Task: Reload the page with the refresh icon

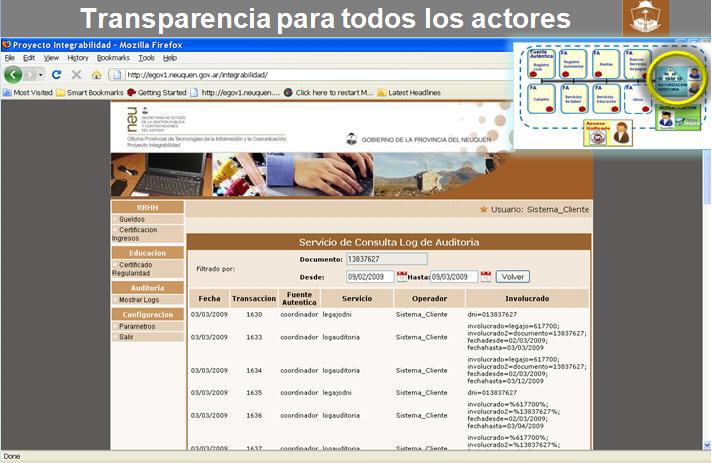Action: pyautogui.click(x=56, y=75)
